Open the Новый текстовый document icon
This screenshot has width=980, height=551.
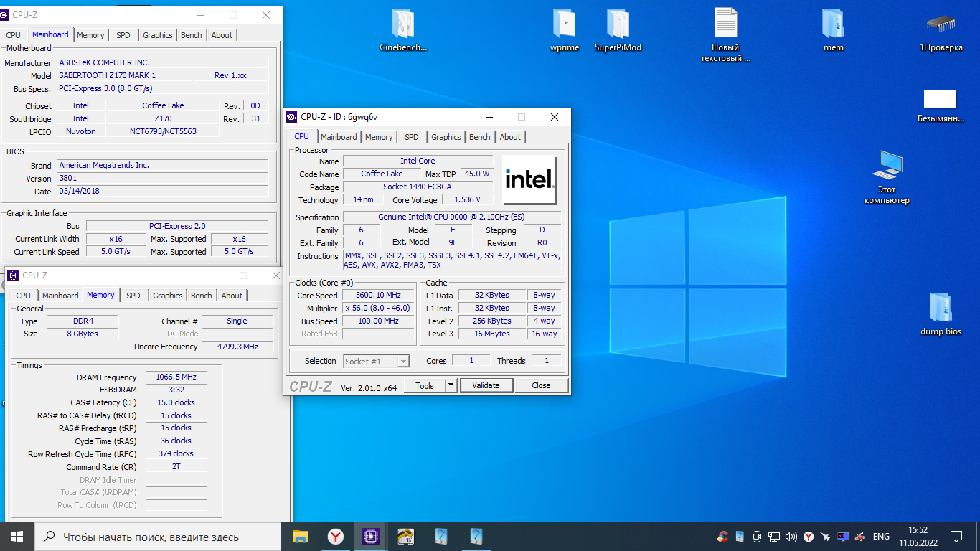pos(725,35)
